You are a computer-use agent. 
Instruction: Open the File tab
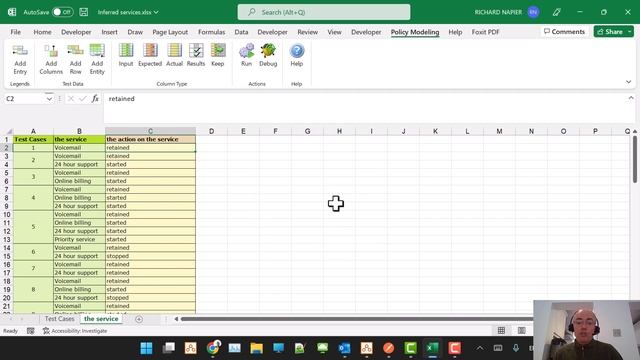[16, 32]
